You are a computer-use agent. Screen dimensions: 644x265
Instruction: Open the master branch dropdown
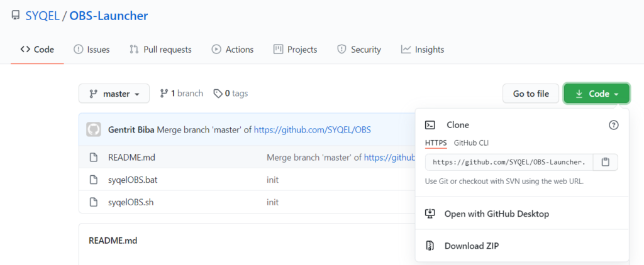(114, 94)
